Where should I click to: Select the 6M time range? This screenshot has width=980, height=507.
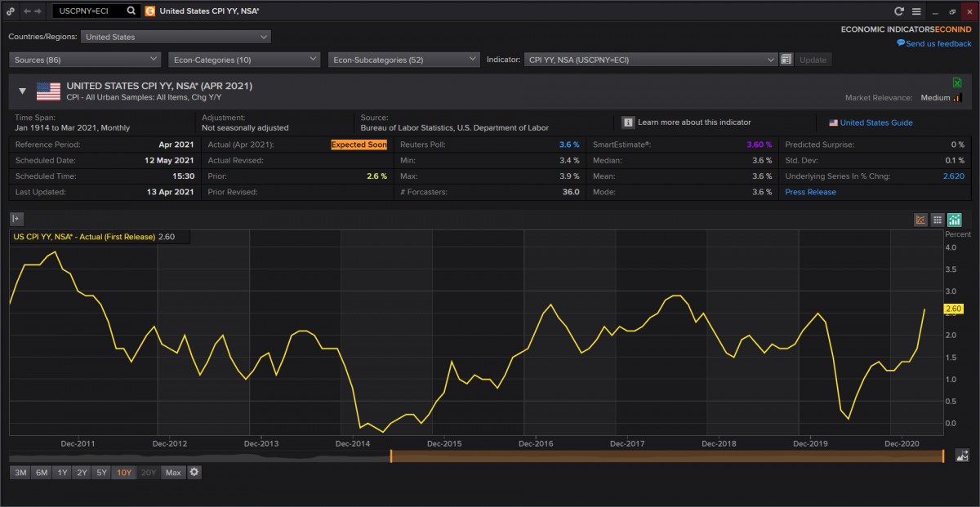point(42,472)
